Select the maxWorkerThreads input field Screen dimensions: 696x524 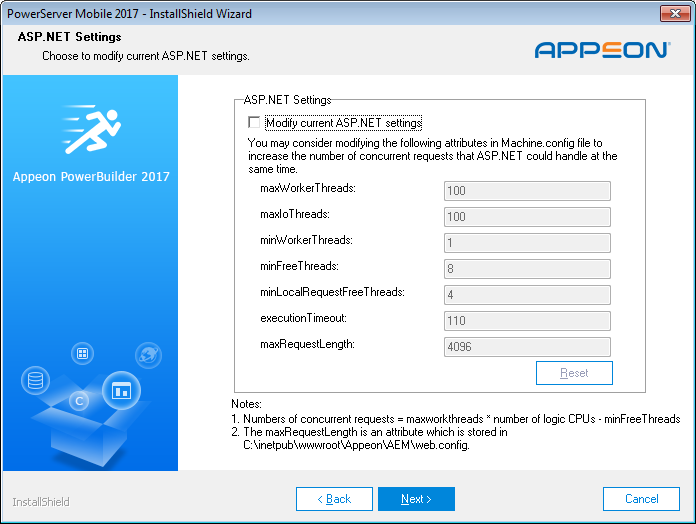(527, 191)
